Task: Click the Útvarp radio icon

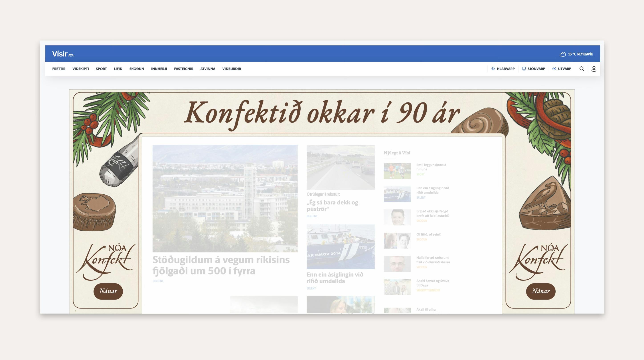Action: click(x=554, y=69)
